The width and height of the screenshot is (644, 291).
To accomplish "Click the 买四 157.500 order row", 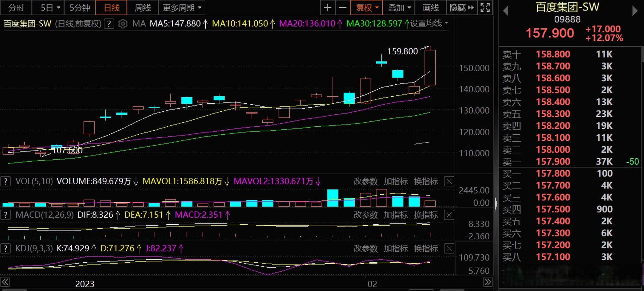I will [570, 209].
